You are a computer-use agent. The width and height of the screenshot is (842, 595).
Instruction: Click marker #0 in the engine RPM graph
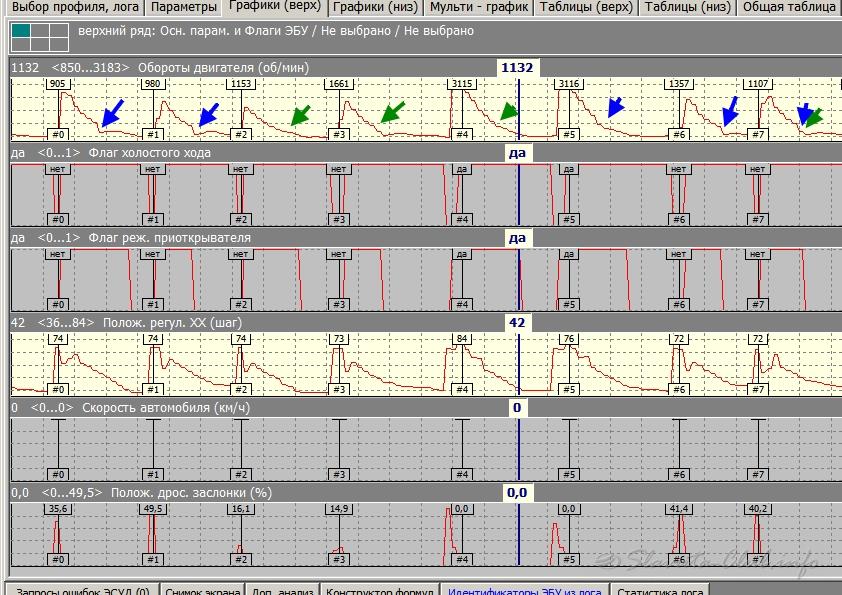[x=58, y=134]
